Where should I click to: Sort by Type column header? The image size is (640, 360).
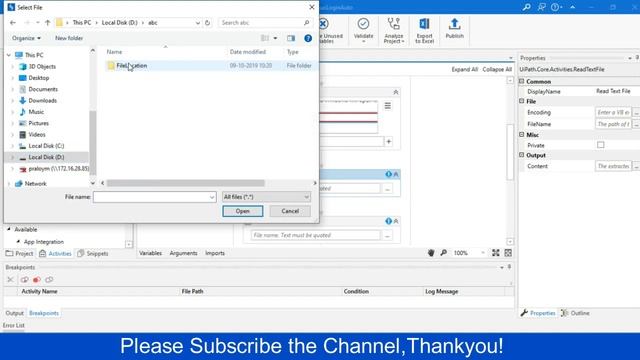click(293, 52)
